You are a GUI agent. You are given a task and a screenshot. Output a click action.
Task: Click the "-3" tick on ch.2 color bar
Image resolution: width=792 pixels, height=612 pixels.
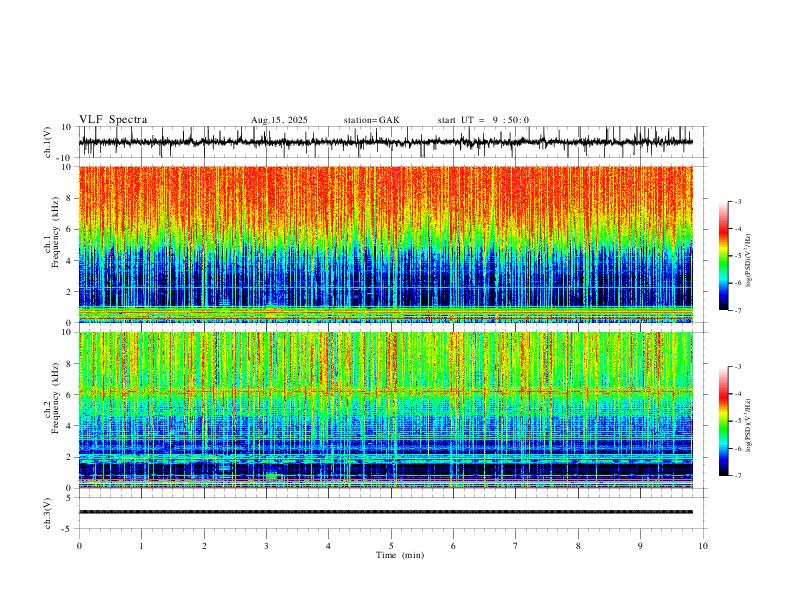tap(737, 367)
